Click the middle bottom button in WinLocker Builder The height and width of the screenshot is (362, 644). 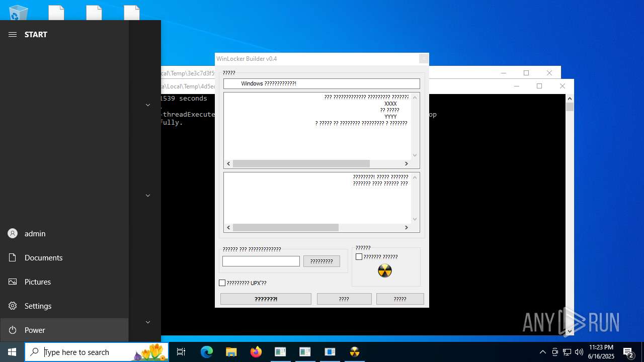point(344,299)
